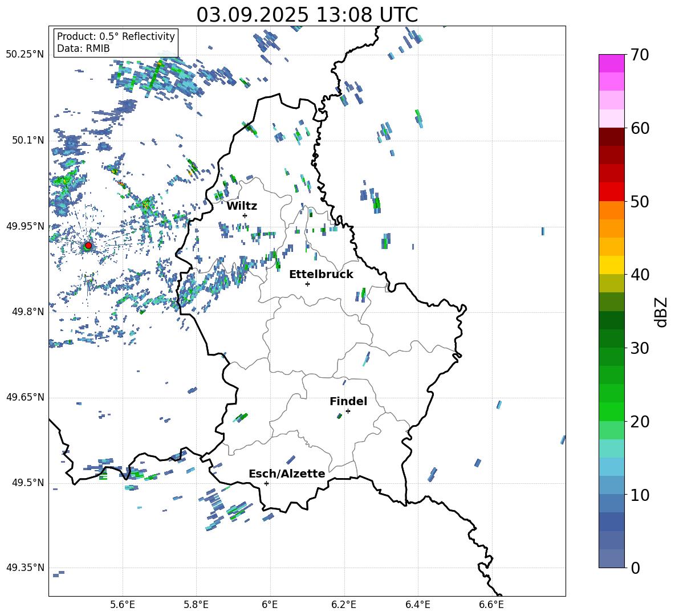Click colorbar tick label 0
Screen dimensions: 675x616
(635, 568)
